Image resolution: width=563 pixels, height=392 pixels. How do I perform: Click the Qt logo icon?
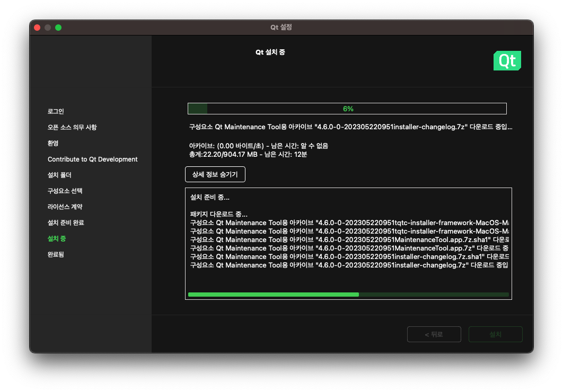pyautogui.click(x=507, y=60)
